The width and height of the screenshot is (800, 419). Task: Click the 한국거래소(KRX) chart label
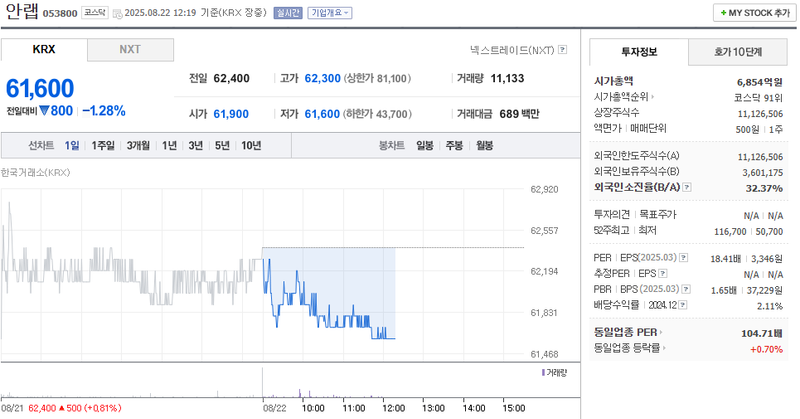tap(36, 172)
